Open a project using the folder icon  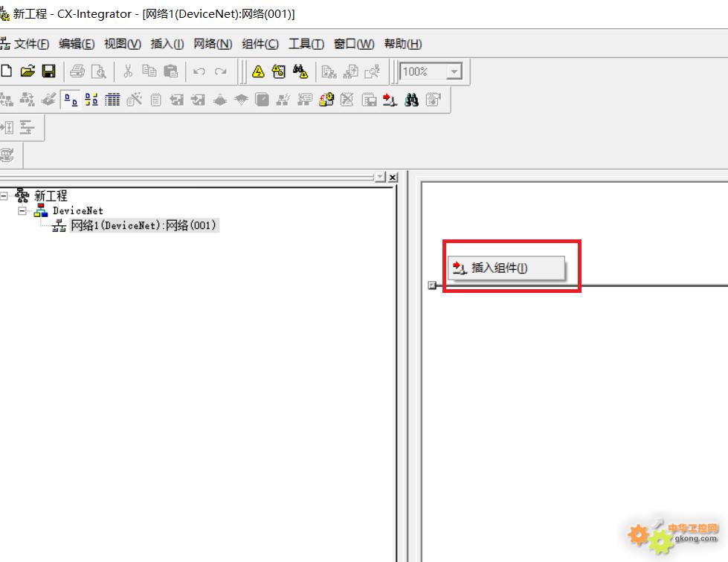(x=28, y=71)
